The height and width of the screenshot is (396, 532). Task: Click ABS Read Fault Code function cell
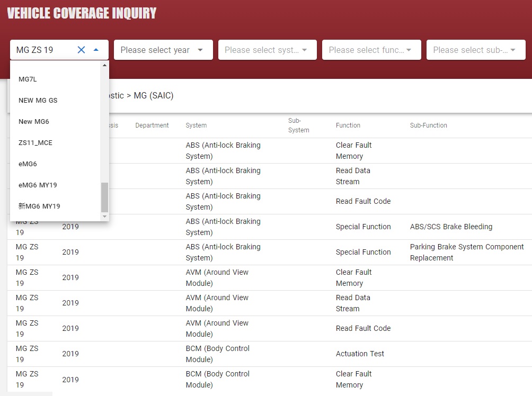coord(363,201)
